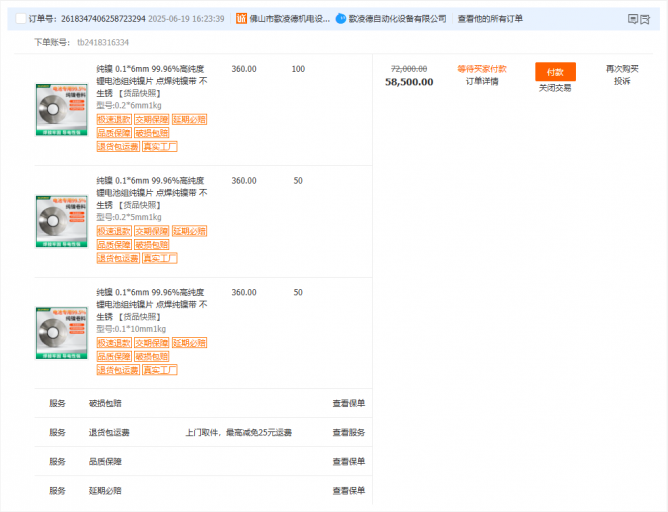Click 查看保单 in 延期必赔 service row
The height and width of the screenshot is (512, 668).
(348, 491)
